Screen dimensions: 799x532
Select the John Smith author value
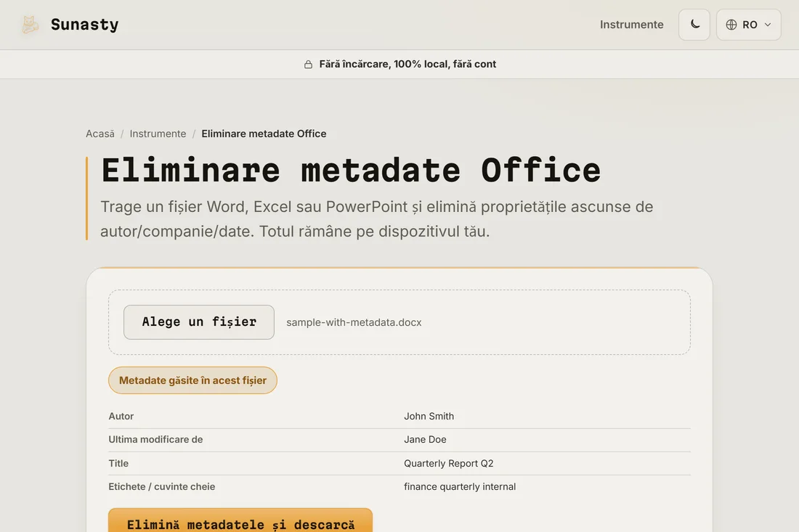click(429, 416)
